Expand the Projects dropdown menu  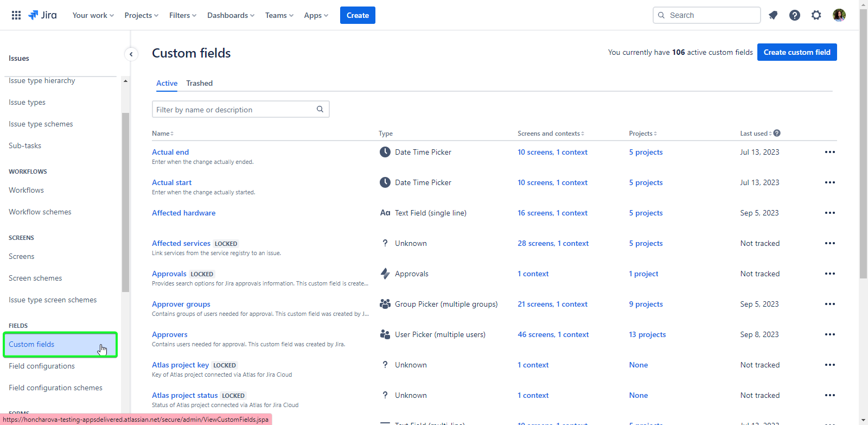click(141, 15)
